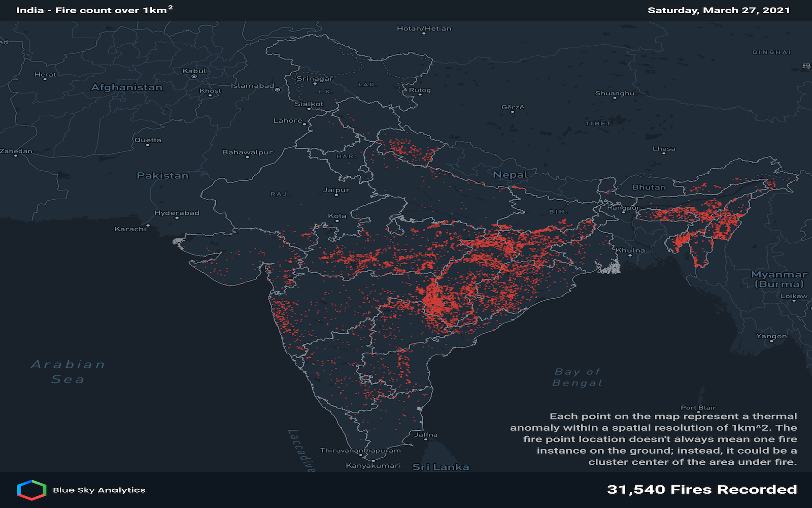
Task: Click the Khulna city label
Action: pos(630,250)
